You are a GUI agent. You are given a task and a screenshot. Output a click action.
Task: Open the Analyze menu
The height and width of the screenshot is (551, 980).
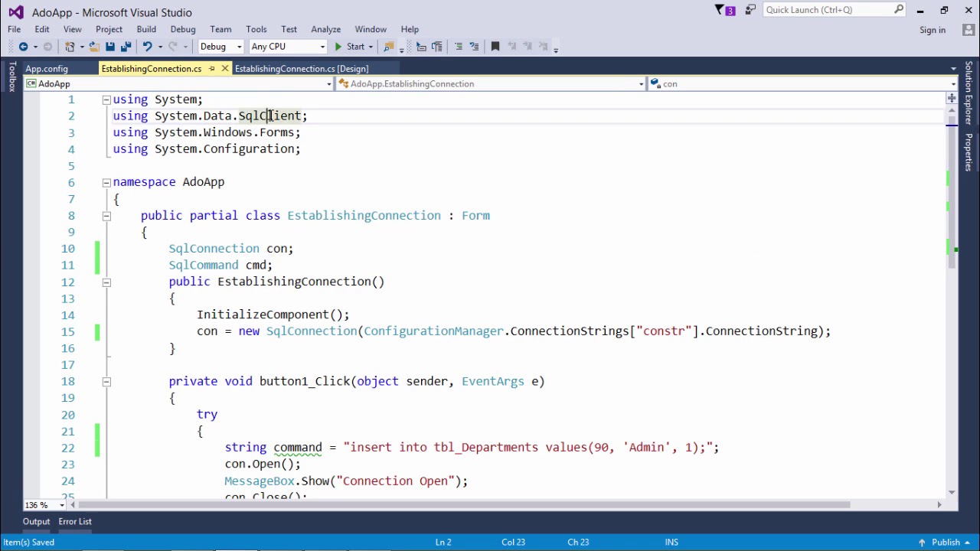(x=325, y=29)
